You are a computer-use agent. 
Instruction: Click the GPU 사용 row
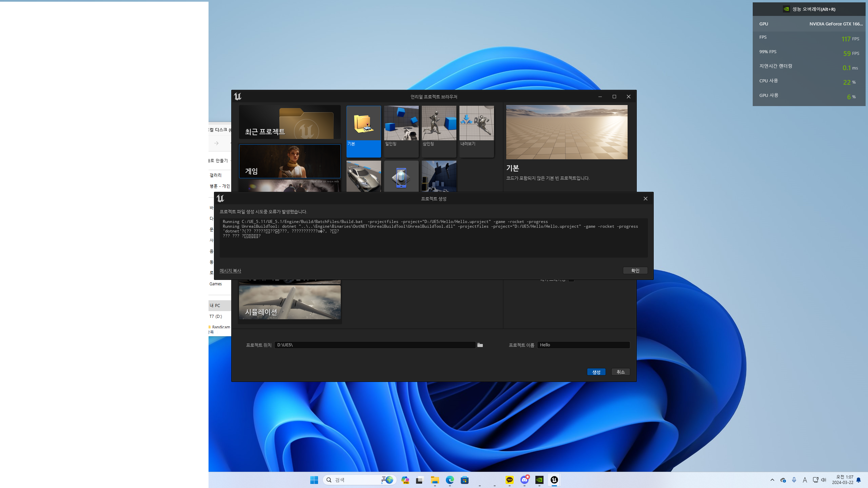[x=809, y=96]
